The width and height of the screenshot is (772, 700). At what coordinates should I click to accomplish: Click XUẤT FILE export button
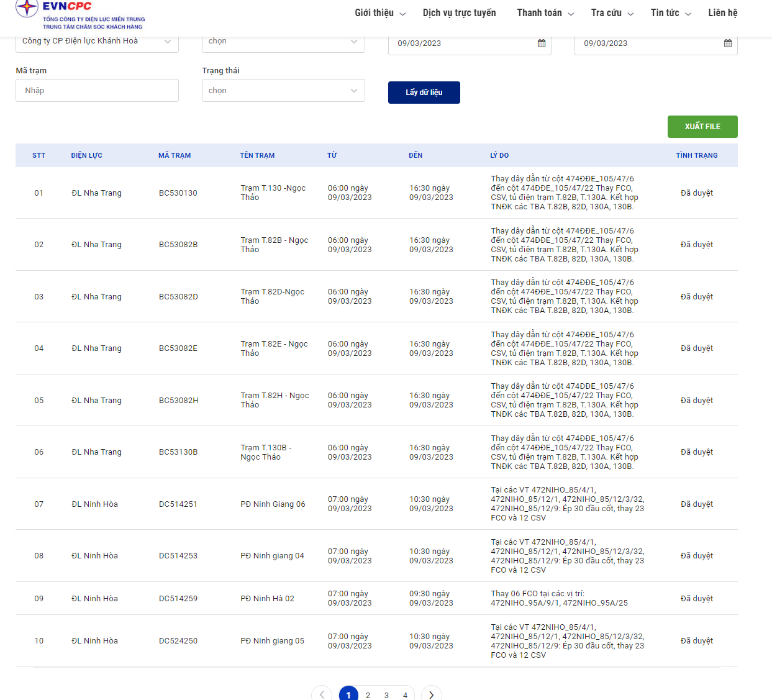(702, 127)
